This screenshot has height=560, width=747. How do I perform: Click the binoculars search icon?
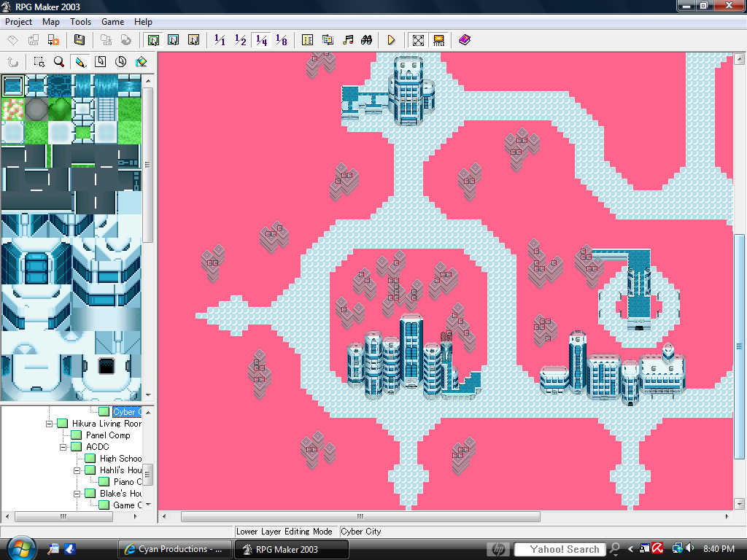coord(368,40)
